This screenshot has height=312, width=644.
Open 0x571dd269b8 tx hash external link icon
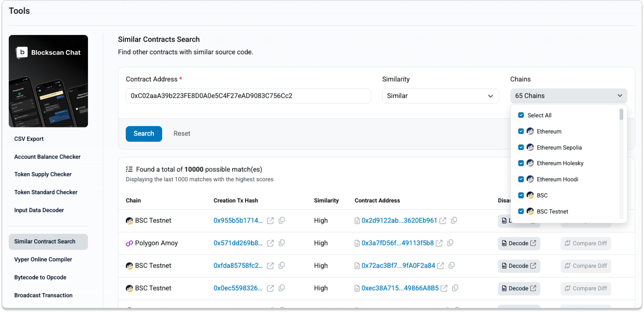click(x=270, y=243)
